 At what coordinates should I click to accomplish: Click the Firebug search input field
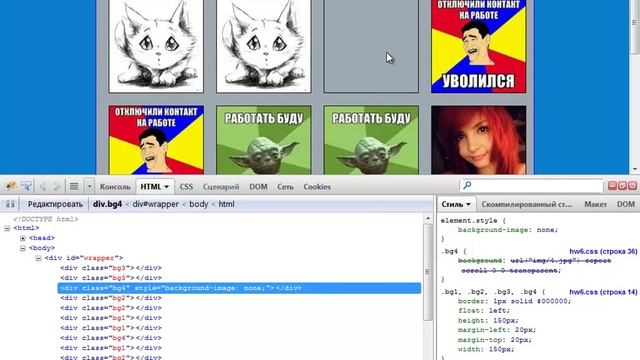point(531,186)
